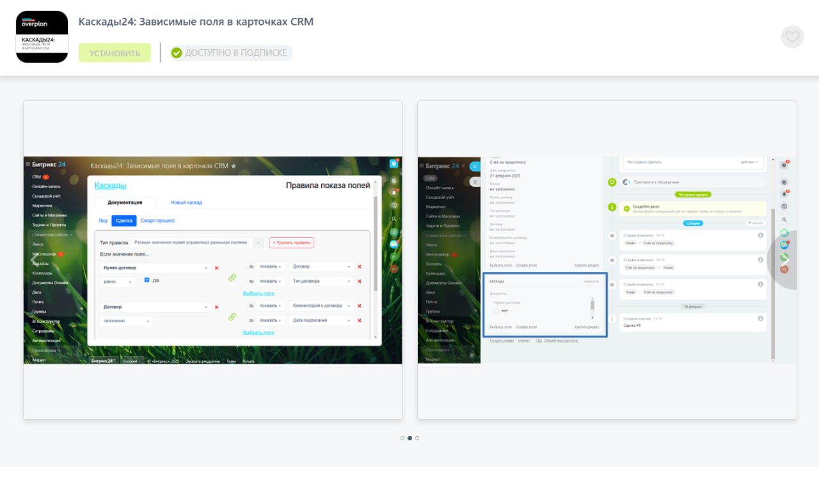The image size is (819, 504).
Task: Select the first carousel pagination dot
Action: coord(402,438)
